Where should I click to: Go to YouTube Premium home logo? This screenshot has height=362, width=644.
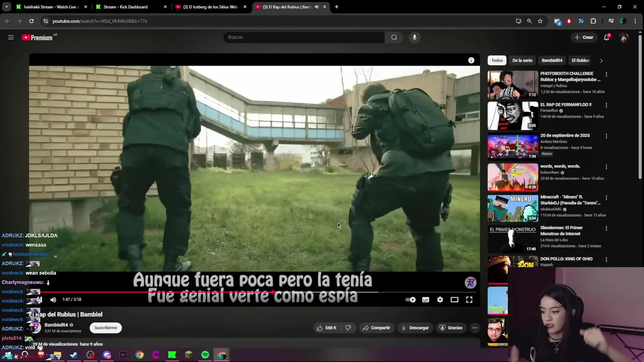[x=38, y=37]
